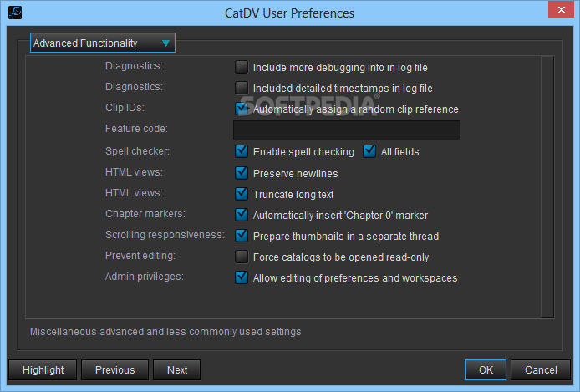Viewport: 580px width, 392px height.
Task: Uncheck Allow editing of preferences and workspaces
Action: click(x=242, y=277)
